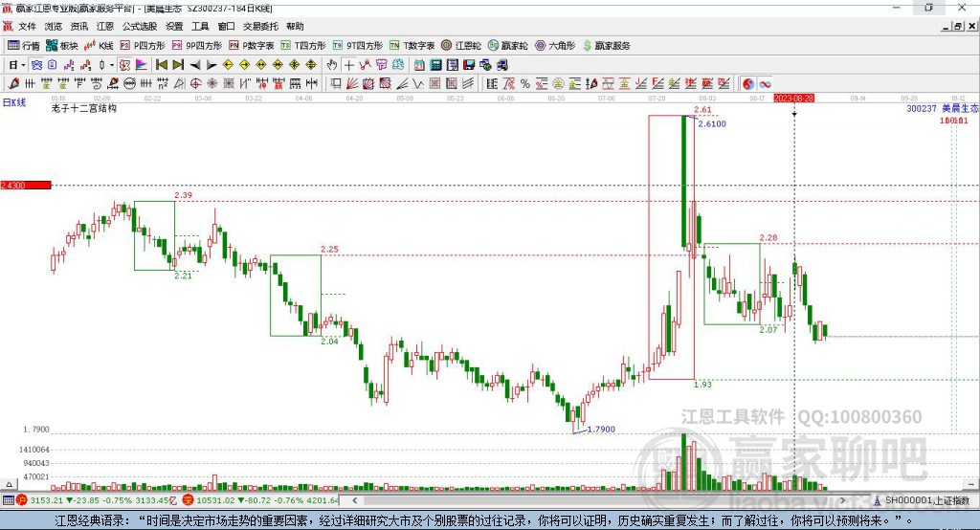Click the 2.6100 high price label
The image size is (980, 530).
coord(712,123)
